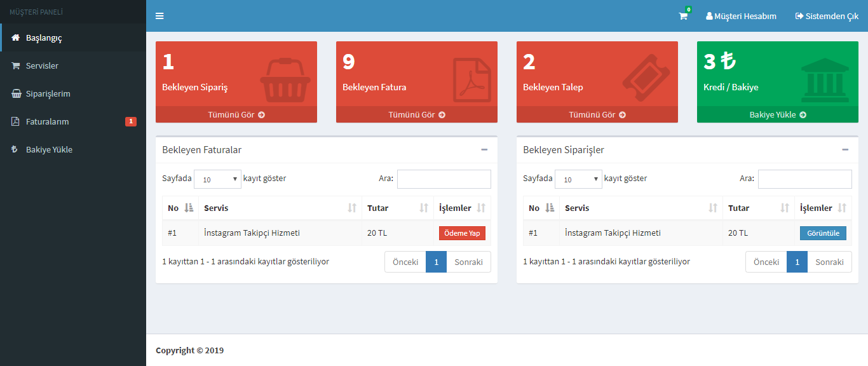Click Önceki in Bekleyen Siparişler pagination
The height and width of the screenshot is (366, 868).
766,262
